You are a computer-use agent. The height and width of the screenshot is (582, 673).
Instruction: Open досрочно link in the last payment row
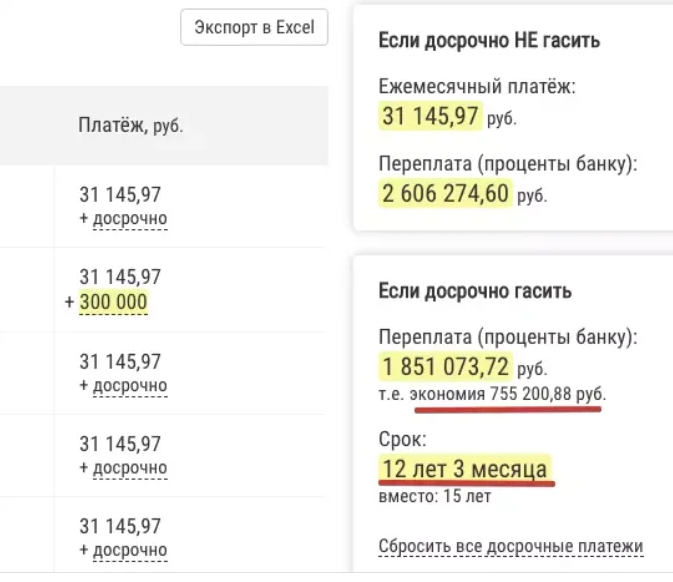(130, 550)
